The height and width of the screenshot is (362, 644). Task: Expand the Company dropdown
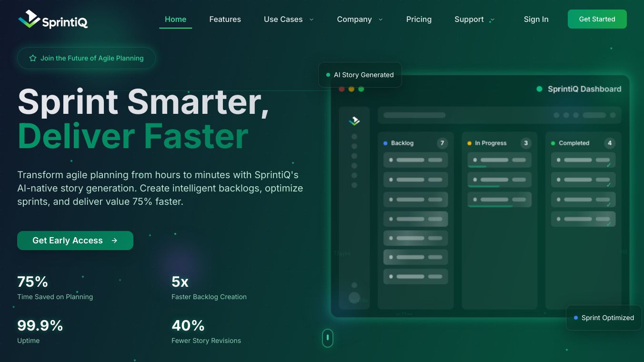[x=360, y=19]
